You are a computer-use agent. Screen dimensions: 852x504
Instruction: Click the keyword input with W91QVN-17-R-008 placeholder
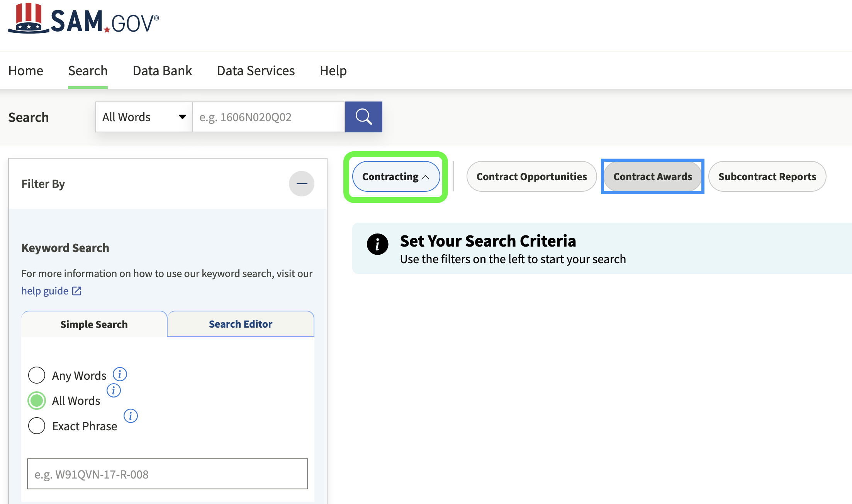click(x=167, y=474)
